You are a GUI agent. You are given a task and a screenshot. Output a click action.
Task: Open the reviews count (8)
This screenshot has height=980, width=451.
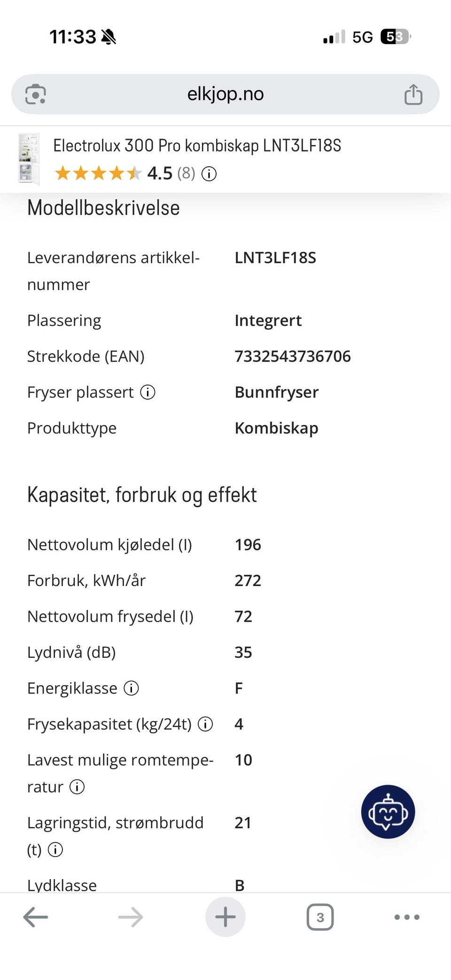pyautogui.click(x=186, y=173)
